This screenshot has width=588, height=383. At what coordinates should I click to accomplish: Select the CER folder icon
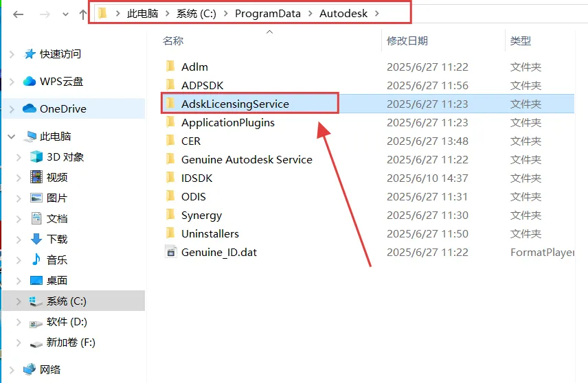[x=170, y=140]
